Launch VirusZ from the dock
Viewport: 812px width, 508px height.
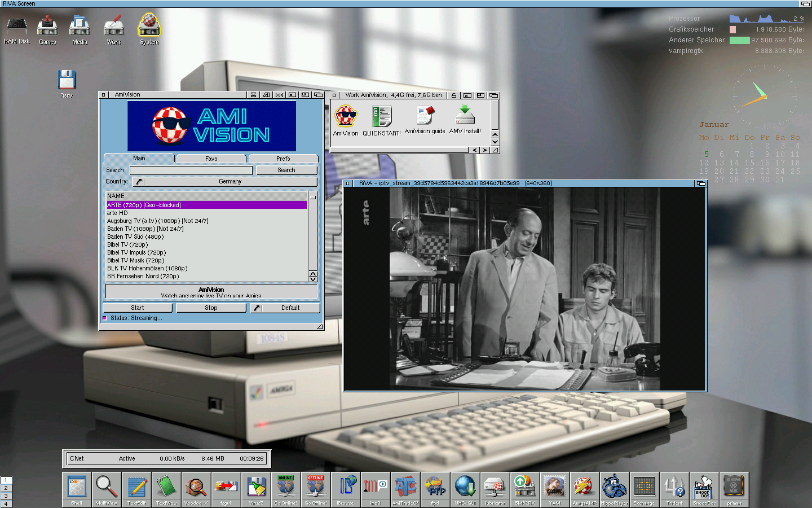coord(256,489)
